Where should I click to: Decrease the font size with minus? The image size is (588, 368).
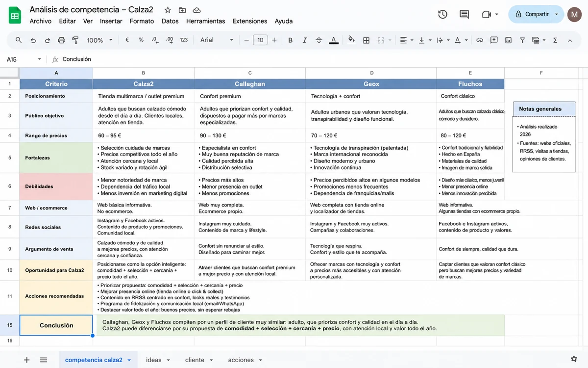[246, 40]
